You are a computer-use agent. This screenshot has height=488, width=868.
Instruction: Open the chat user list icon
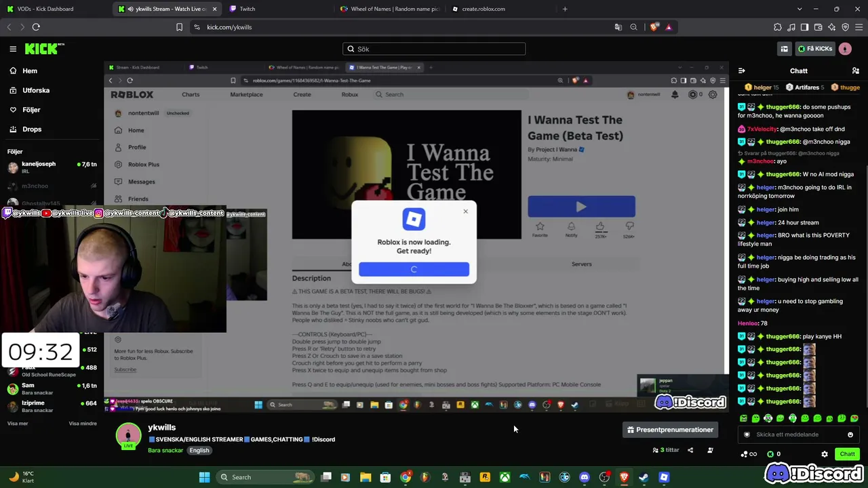[855, 70]
